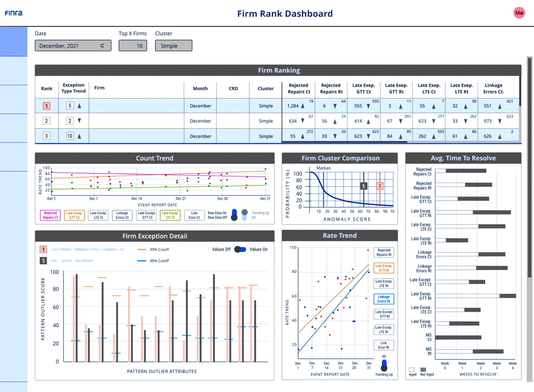Select Late Excep. GTT Rt series tab
Viewport: 534px width, 392px height.
[x=384, y=268]
